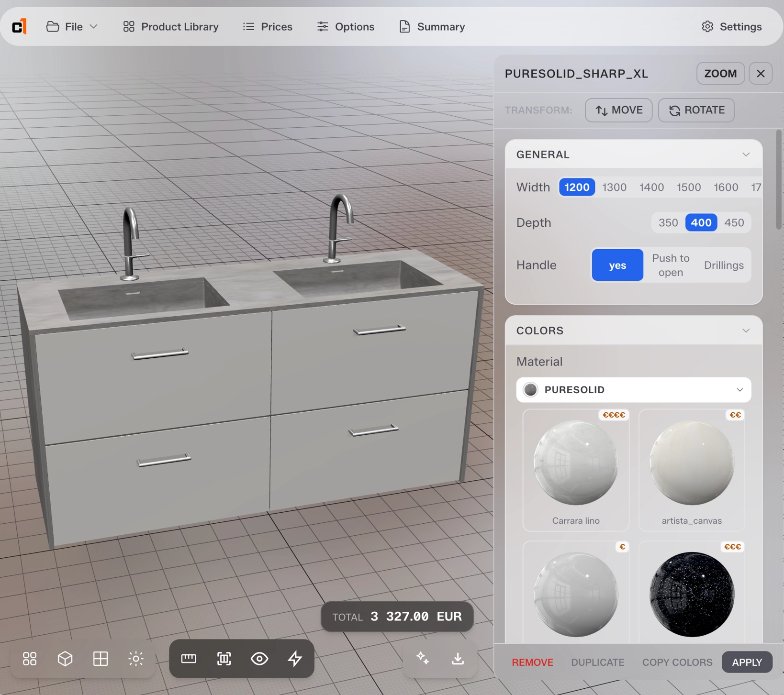
Task: Click the frame selection fit icon
Action: [x=224, y=659]
